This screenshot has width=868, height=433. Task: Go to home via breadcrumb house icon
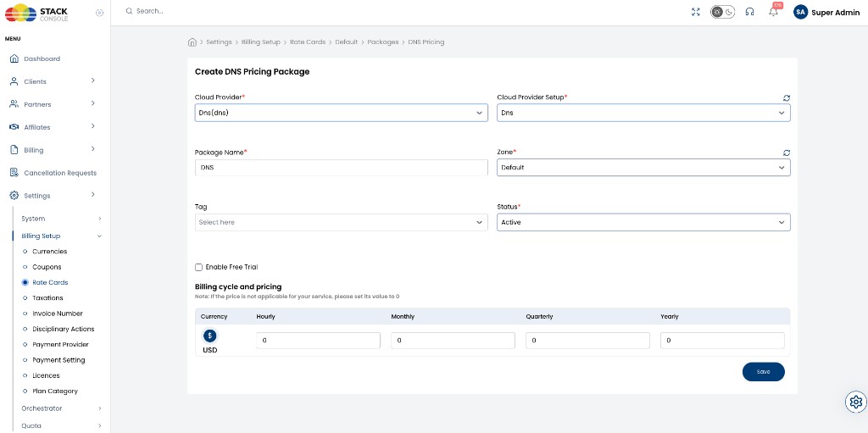click(192, 42)
